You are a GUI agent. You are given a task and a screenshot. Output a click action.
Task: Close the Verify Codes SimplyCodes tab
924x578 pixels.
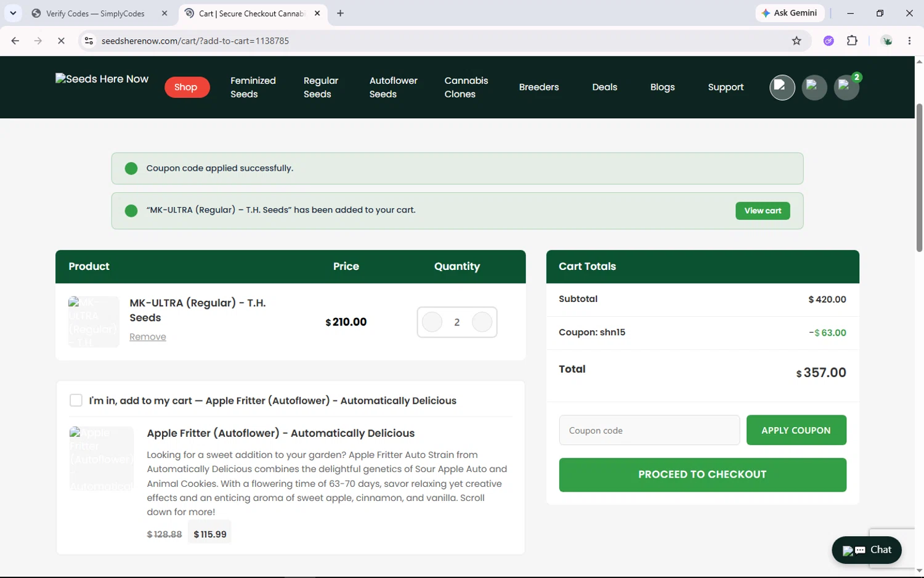pos(164,13)
